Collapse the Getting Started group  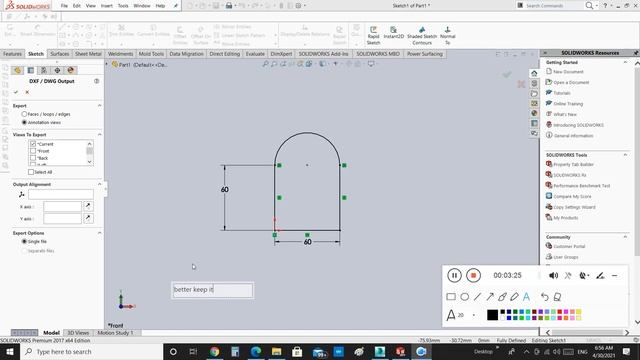[625, 62]
